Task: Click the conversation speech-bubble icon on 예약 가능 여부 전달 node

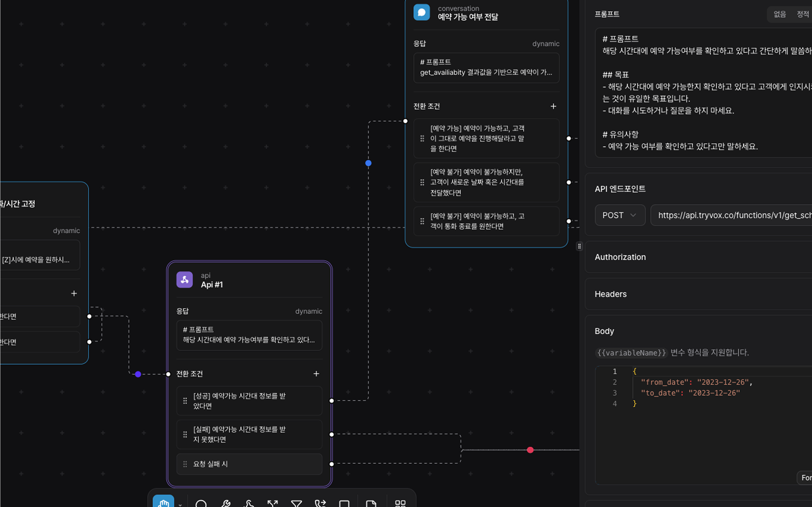Action: pos(422,12)
